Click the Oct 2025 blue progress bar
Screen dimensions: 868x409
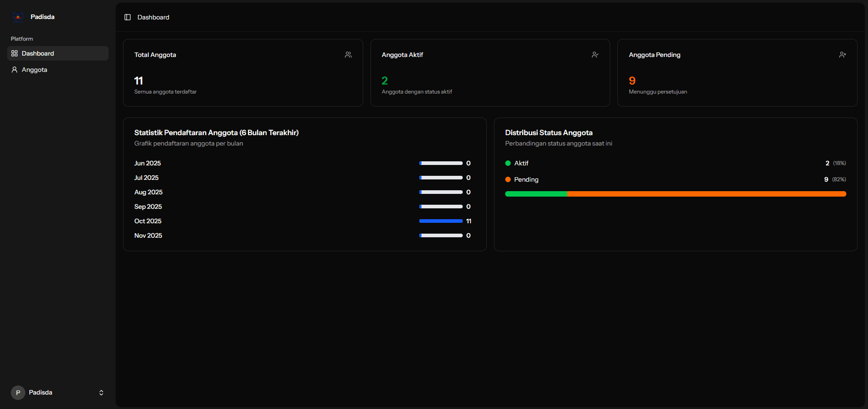(x=441, y=221)
